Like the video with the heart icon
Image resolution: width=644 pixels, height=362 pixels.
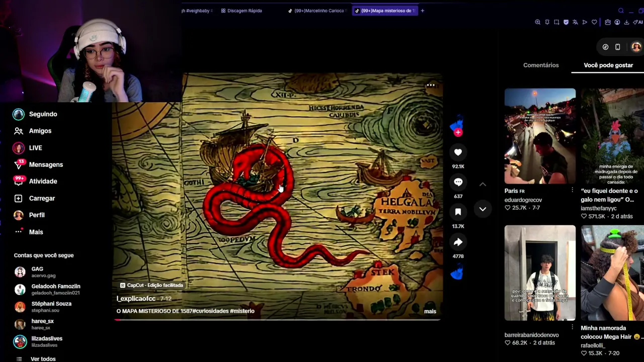pyautogui.click(x=458, y=152)
